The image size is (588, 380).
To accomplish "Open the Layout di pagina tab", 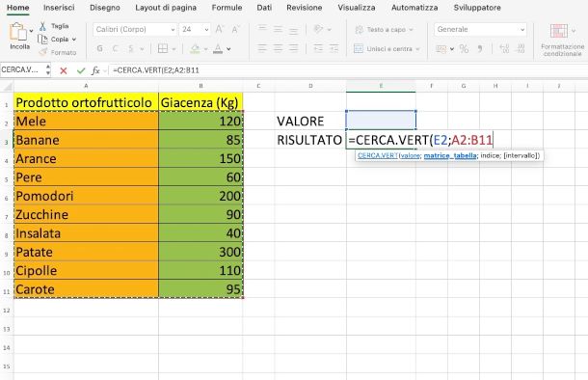I will tap(166, 8).
